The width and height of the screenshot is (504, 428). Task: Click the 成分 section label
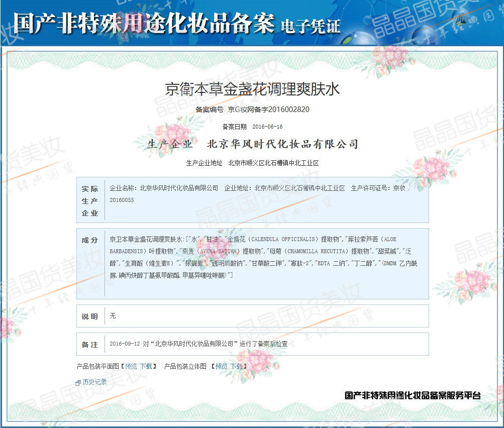[x=89, y=240]
